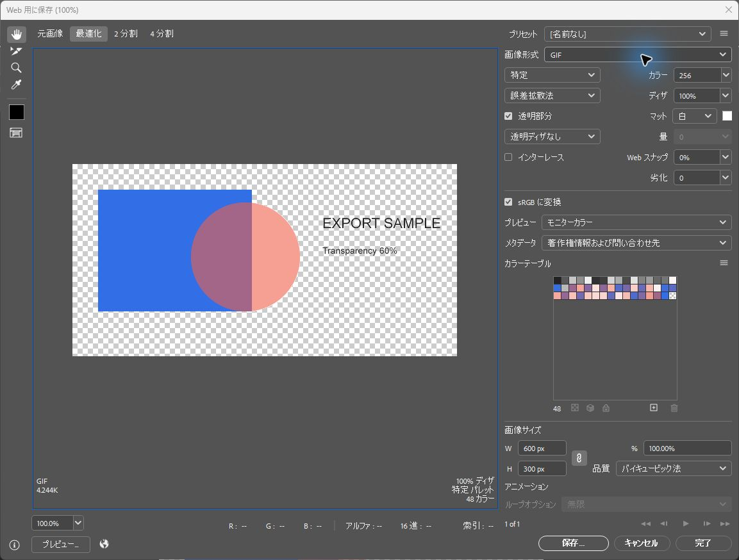The height and width of the screenshot is (560, 739).
Task: Switch to the 4 分割 tab
Action: (162, 34)
